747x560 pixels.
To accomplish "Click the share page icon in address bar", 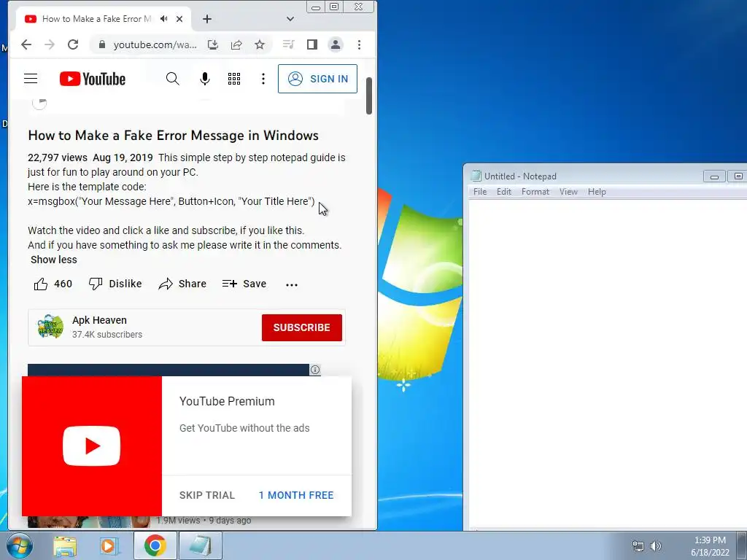I will coord(236,44).
